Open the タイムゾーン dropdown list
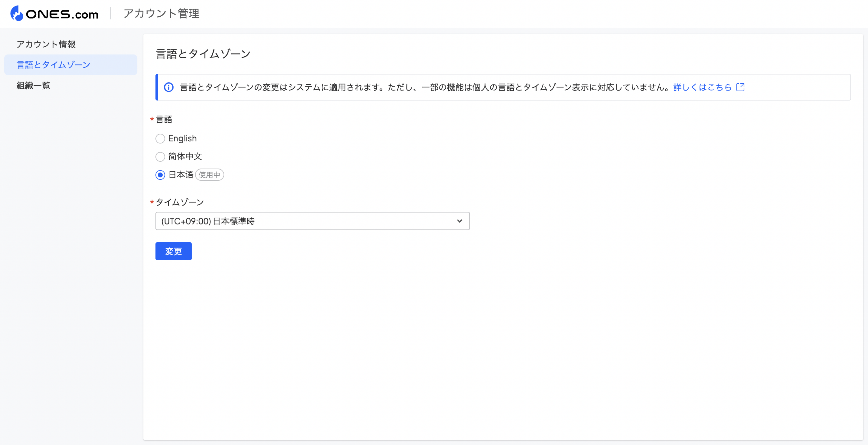The image size is (868, 445). tap(312, 221)
